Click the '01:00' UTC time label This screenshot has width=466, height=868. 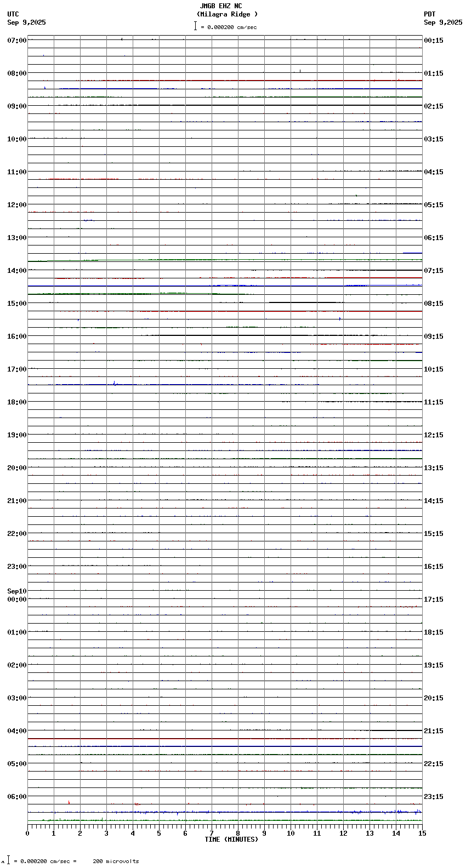point(17,632)
